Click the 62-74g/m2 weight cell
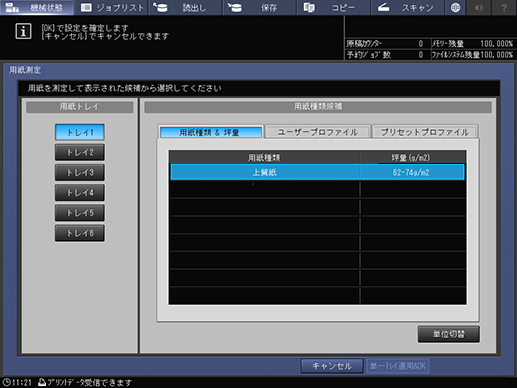 pyautogui.click(x=411, y=172)
